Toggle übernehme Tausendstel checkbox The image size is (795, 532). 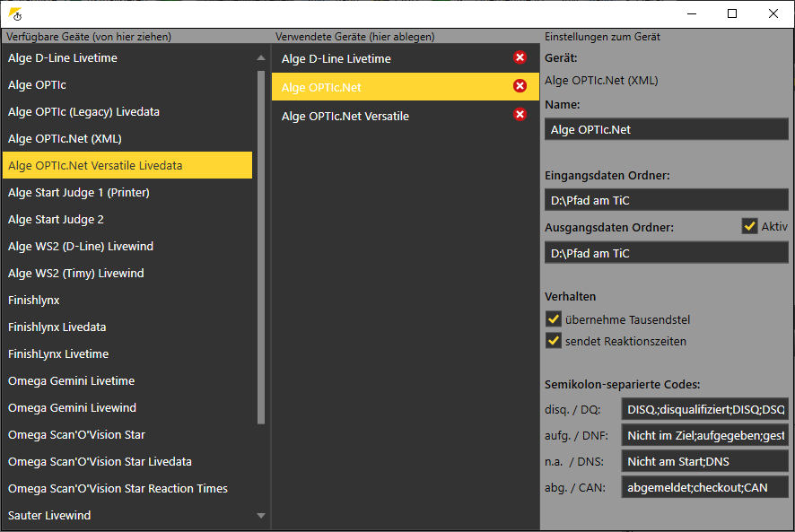(x=553, y=319)
